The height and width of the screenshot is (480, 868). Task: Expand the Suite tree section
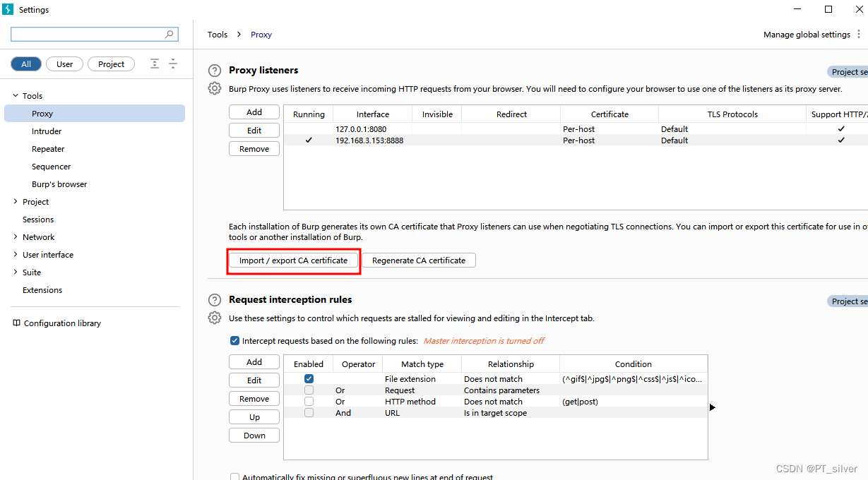16,272
